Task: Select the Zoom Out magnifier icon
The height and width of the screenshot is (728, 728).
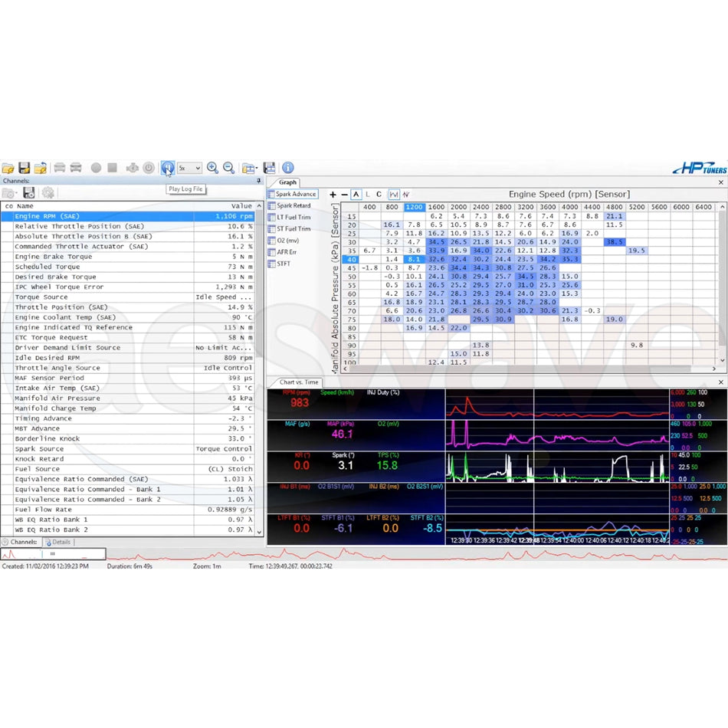Action: pos(229,167)
